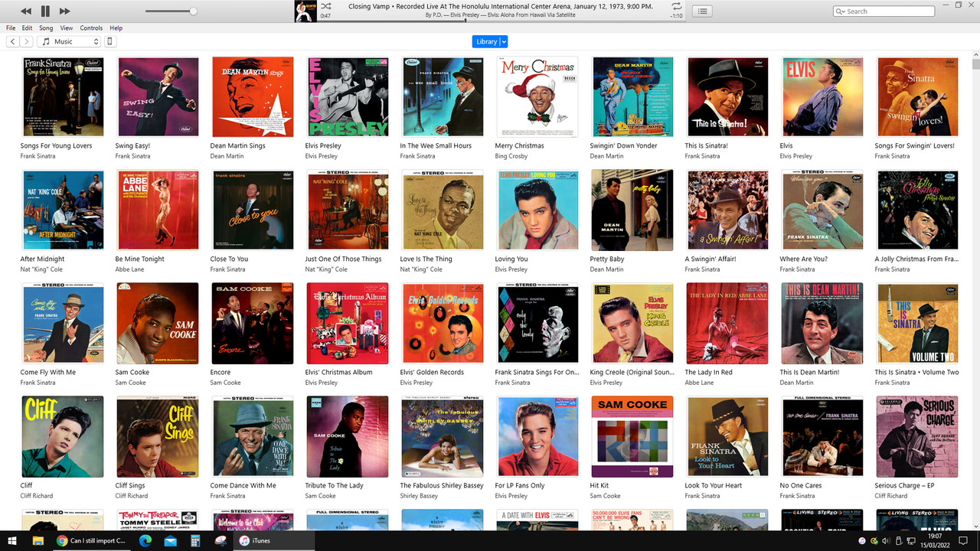Open the Pretty Baby album cover

point(632,210)
